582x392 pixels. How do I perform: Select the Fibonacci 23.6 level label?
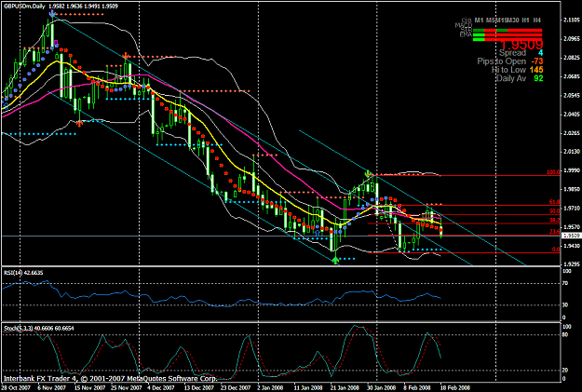[x=555, y=232]
